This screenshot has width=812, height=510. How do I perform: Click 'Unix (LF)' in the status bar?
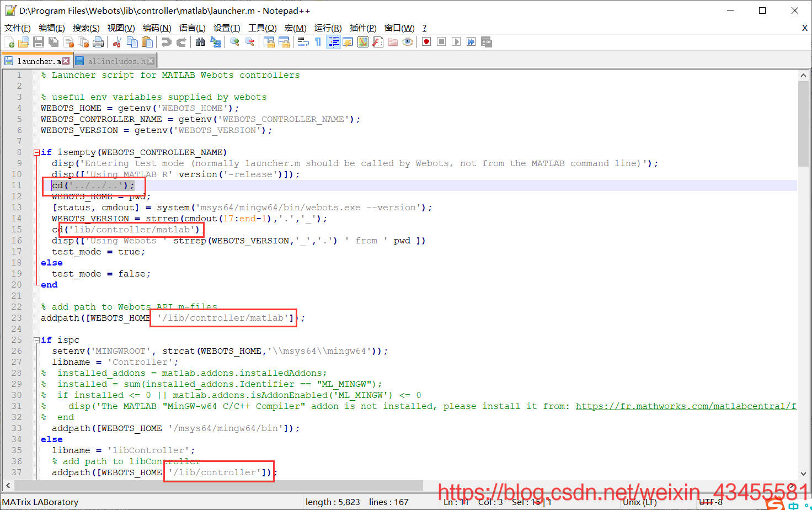[x=640, y=502]
